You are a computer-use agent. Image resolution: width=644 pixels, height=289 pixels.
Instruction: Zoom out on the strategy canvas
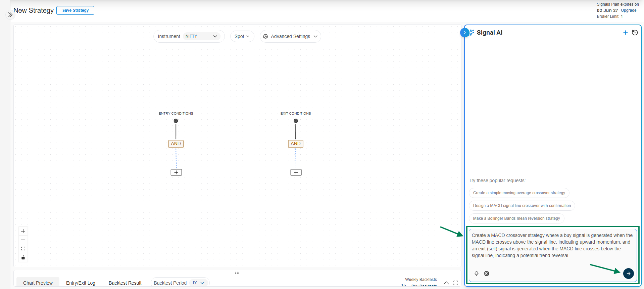(23, 240)
